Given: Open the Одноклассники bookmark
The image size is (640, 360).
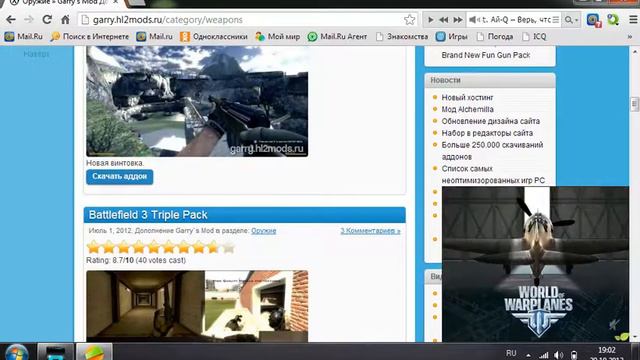Looking at the screenshot, I should pyautogui.click(x=214, y=37).
